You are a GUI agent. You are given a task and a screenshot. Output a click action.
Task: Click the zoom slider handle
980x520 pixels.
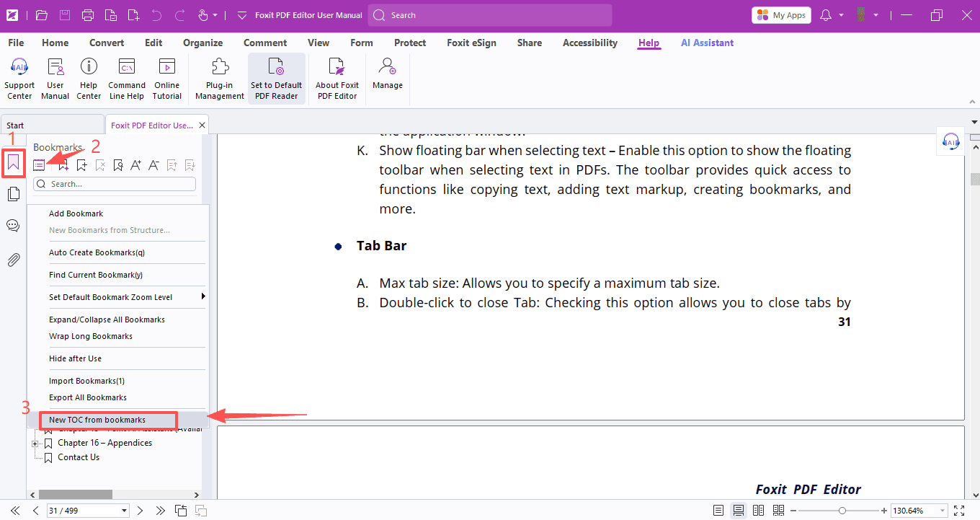pos(842,511)
